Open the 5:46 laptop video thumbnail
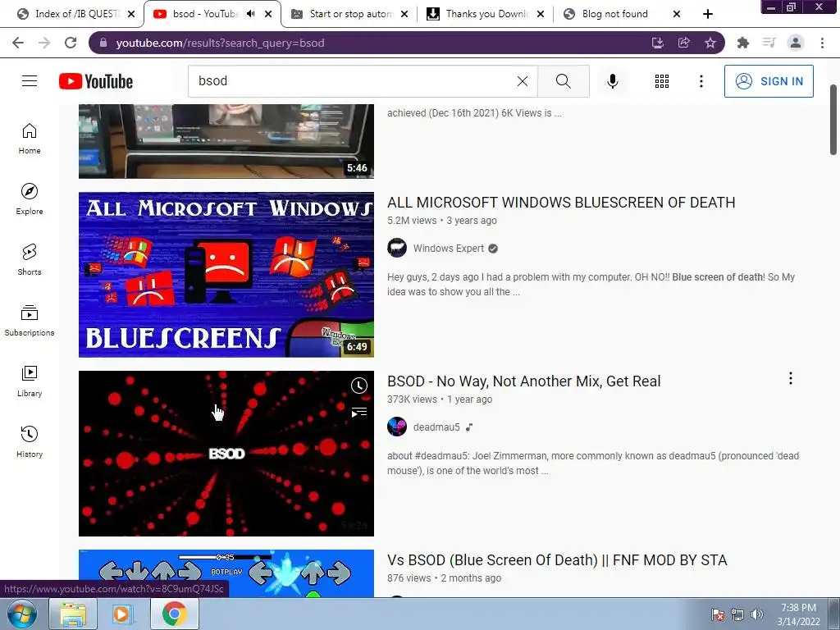This screenshot has height=630, width=840. pos(226,141)
